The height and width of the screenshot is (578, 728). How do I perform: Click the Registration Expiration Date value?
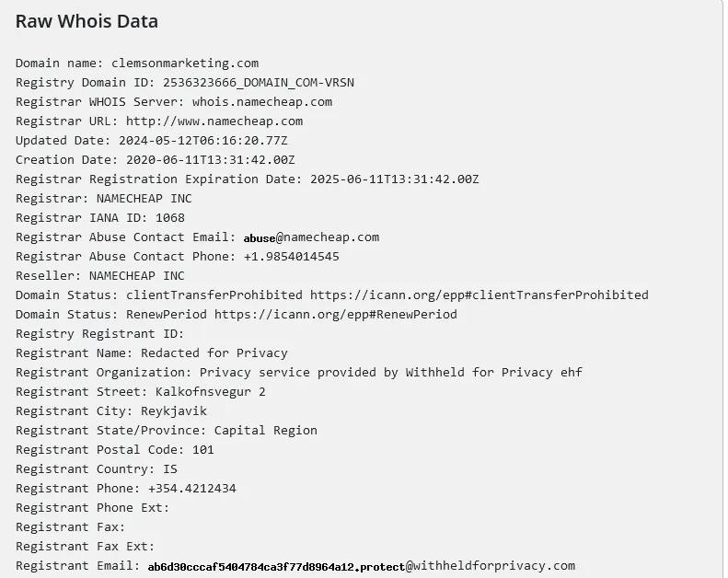[x=394, y=179]
